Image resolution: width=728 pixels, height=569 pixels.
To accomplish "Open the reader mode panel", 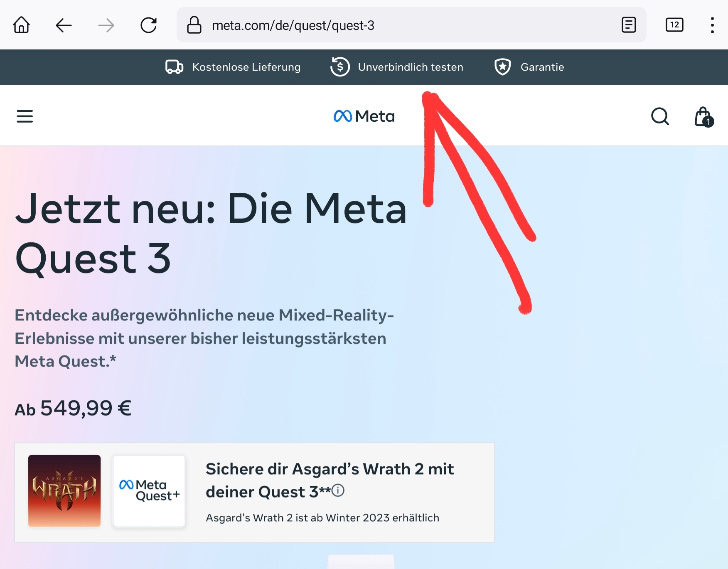I will [629, 25].
